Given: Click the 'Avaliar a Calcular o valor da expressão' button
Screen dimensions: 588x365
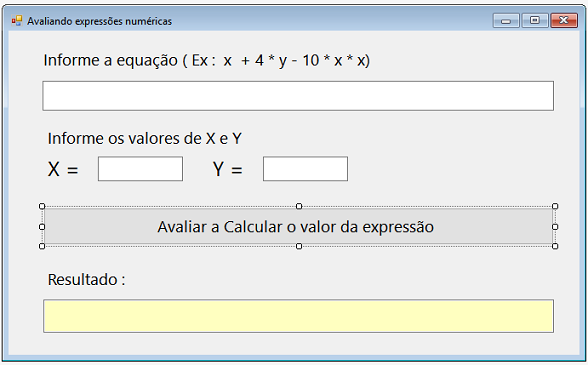Looking at the screenshot, I should [298, 226].
